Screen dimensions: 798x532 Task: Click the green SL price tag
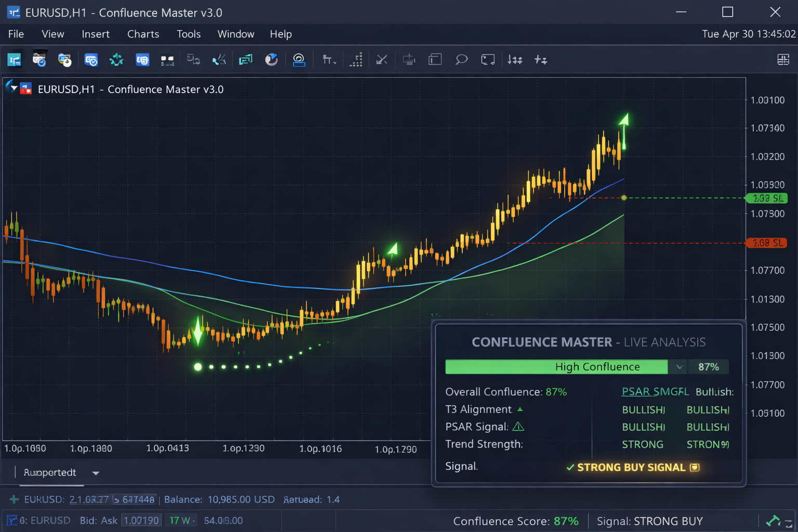pos(767,198)
